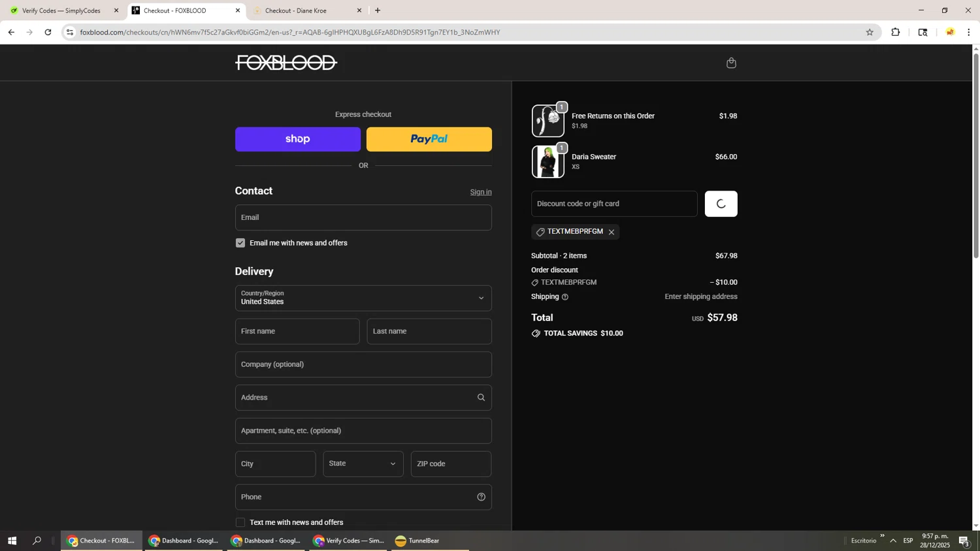This screenshot has width=980, height=551.
Task: Remove the TEXTMEBPRFGM discount code tag
Action: 612,232
